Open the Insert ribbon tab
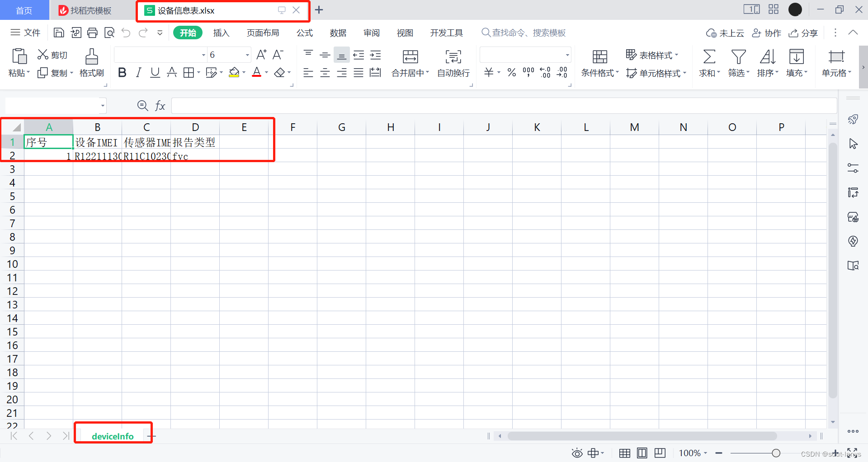The width and height of the screenshot is (868, 462). (x=222, y=33)
